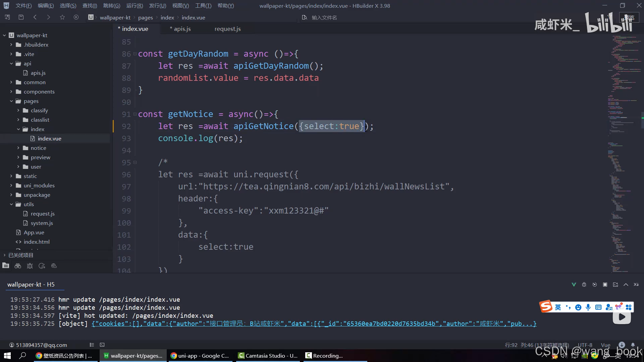
Task: Open the search binoculars panel icon
Action: [x=18, y=266]
